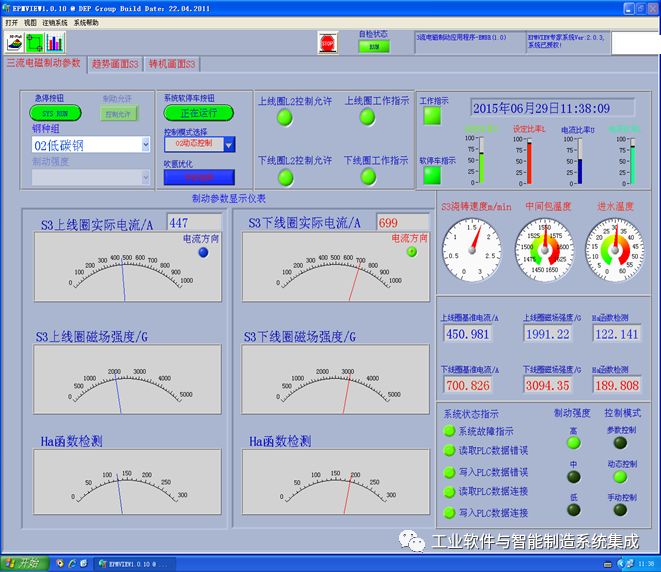Open the 视图 menu
661x572 pixels.
(x=30, y=23)
